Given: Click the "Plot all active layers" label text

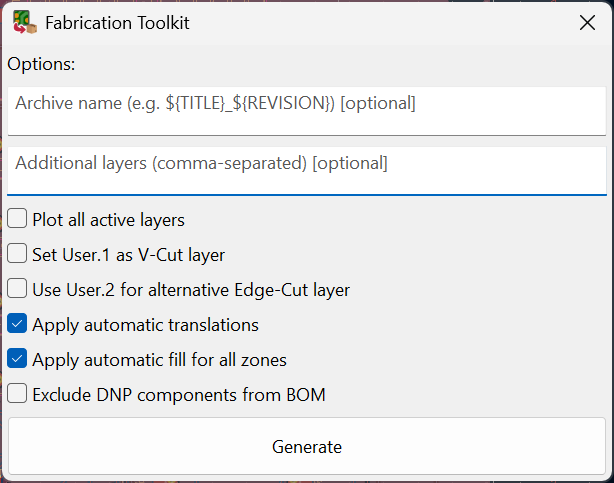Looking at the screenshot, I should pos(108,220).
